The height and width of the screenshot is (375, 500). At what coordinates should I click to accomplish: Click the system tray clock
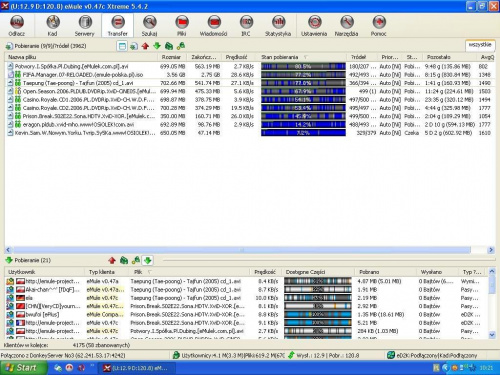(x=486, y=368)
